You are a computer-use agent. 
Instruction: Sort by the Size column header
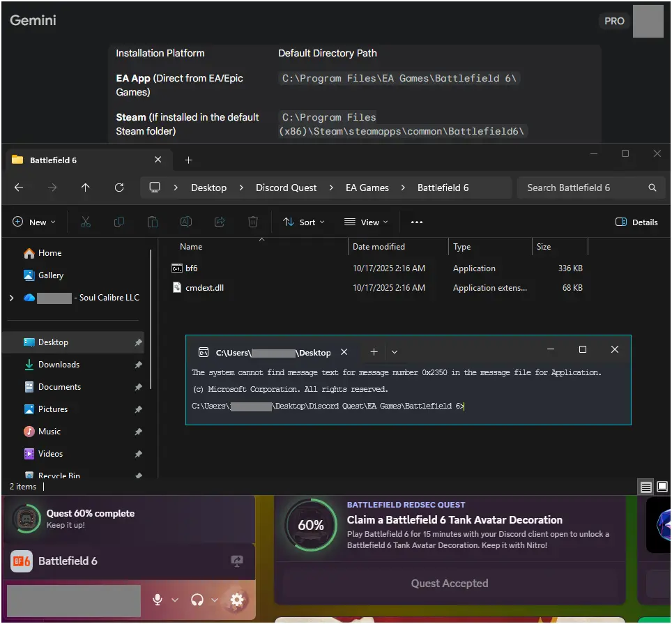coord(544,247)
